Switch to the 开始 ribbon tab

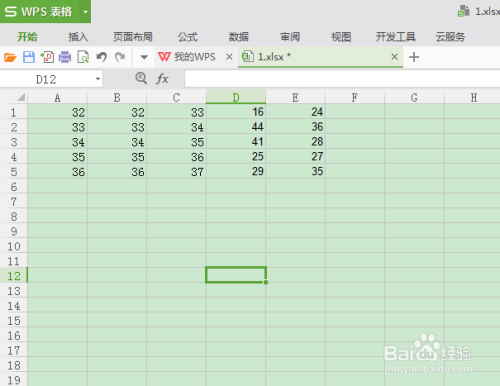point(27,36)
